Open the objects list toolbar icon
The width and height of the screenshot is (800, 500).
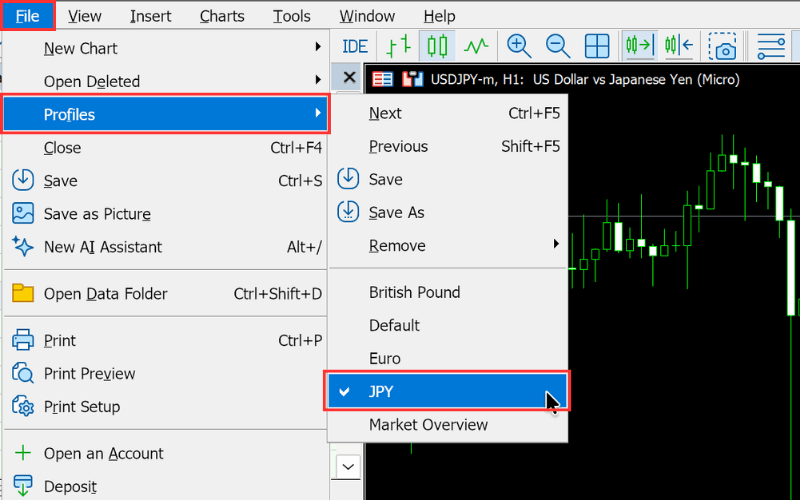coord(771,46)
